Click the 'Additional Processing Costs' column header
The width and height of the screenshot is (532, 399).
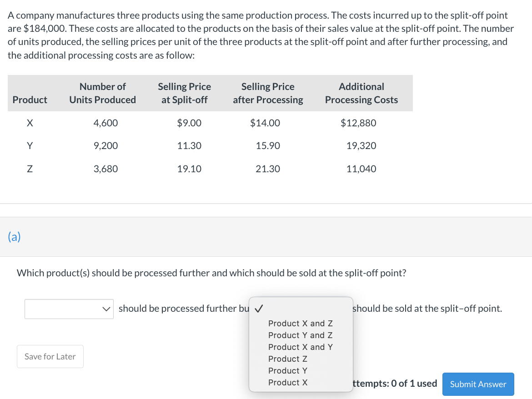(361, 93)
